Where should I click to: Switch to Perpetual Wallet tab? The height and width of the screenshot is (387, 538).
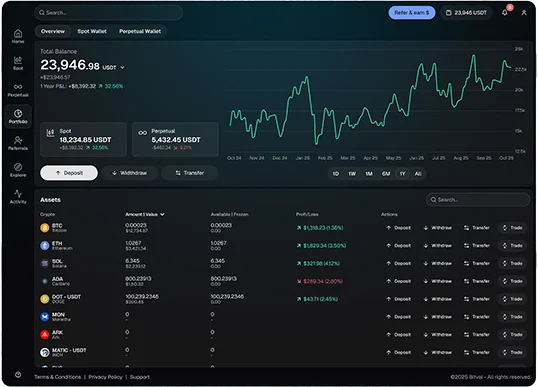(x=140, y=31)
